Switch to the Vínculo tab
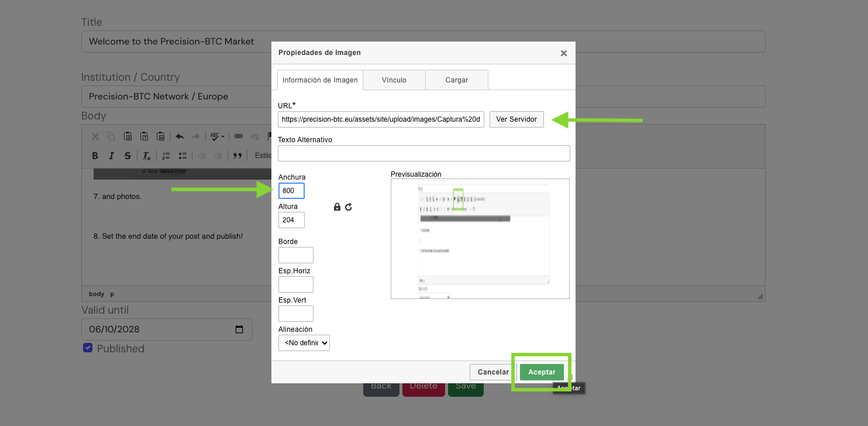 click(394, 80)
